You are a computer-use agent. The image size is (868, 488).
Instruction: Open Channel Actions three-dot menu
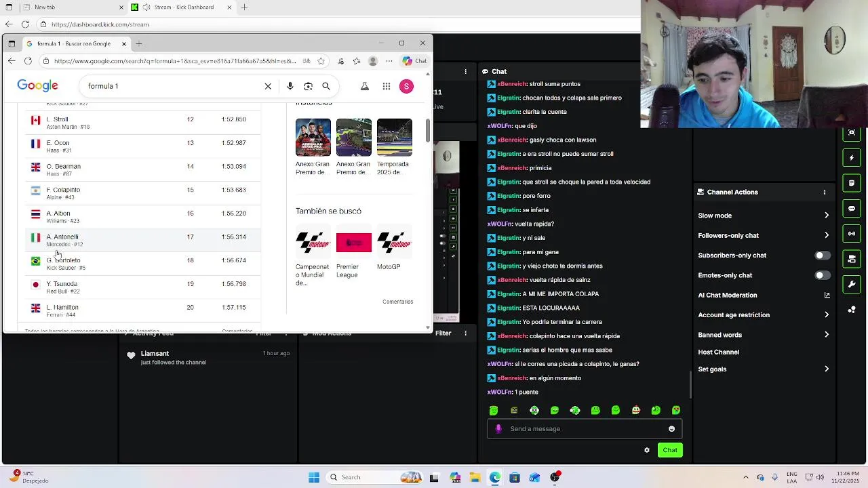tap(825, 192)
